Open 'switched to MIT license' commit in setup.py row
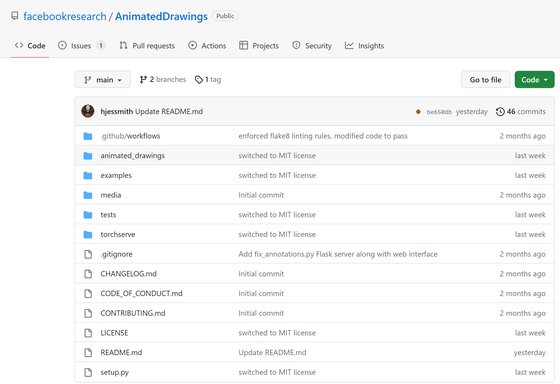 coord(277,372)
